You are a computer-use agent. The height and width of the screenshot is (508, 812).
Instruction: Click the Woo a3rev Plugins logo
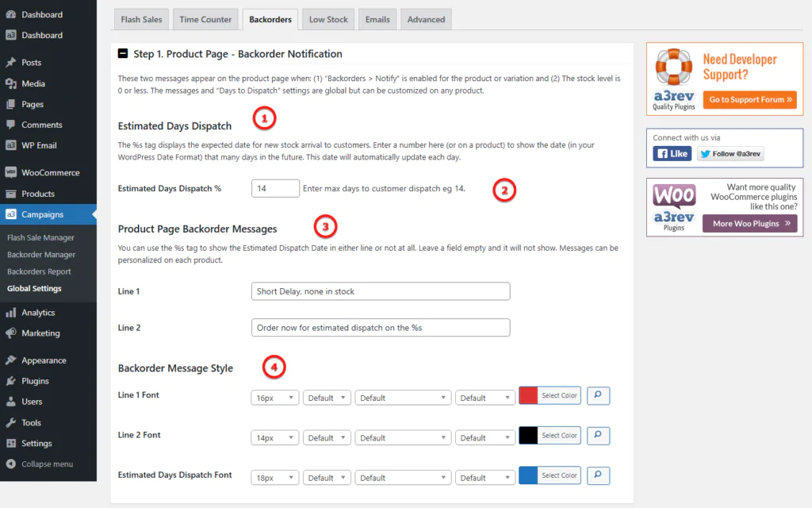[674, 207]
